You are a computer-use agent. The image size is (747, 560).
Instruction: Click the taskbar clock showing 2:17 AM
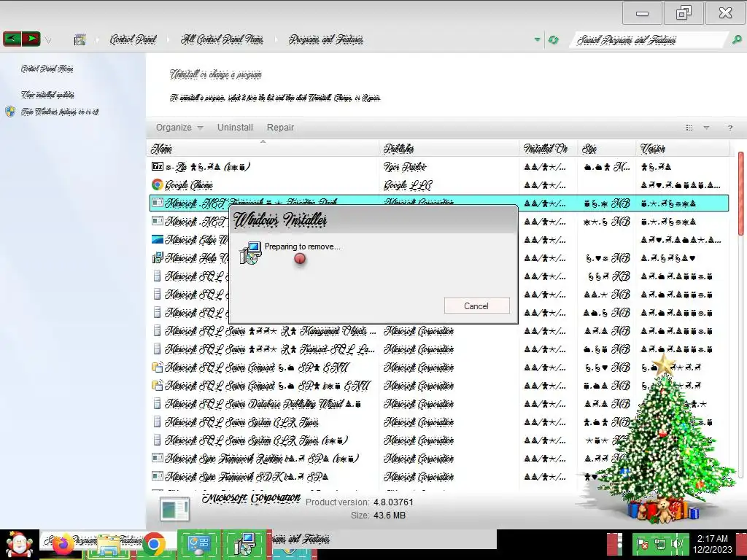(x=713, y=544)
